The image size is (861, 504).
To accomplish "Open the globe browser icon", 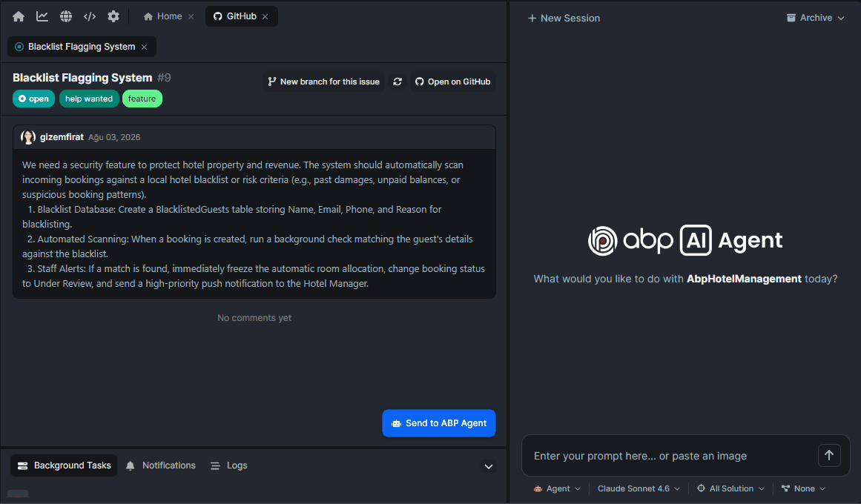I will point(66,16).
